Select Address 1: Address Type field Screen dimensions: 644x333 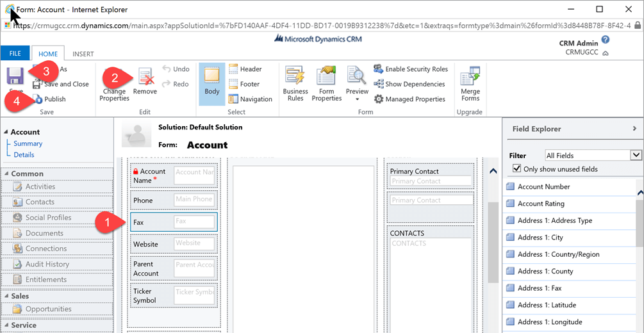click(x=569, y=220)
